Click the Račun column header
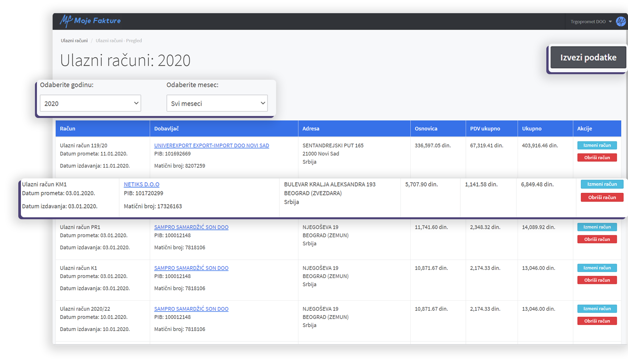The height and width of the screenshot is (364, 628). tap(68, 128)
